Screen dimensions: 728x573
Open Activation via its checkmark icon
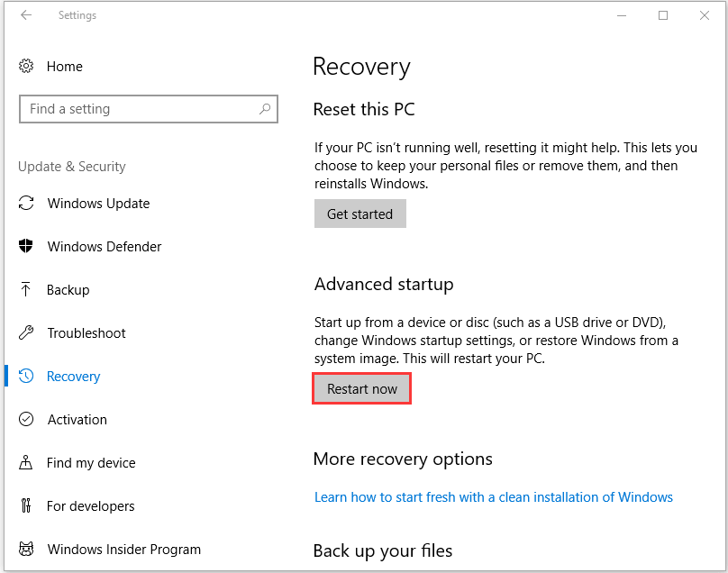26,420
